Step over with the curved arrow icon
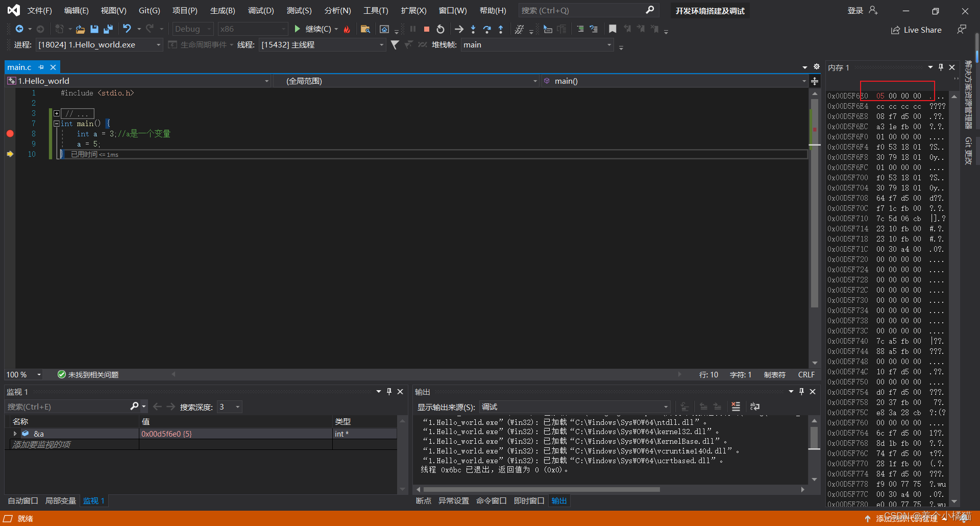Image resolution: width=980 pixels, height=526 pixels. (x=487, y=29)
